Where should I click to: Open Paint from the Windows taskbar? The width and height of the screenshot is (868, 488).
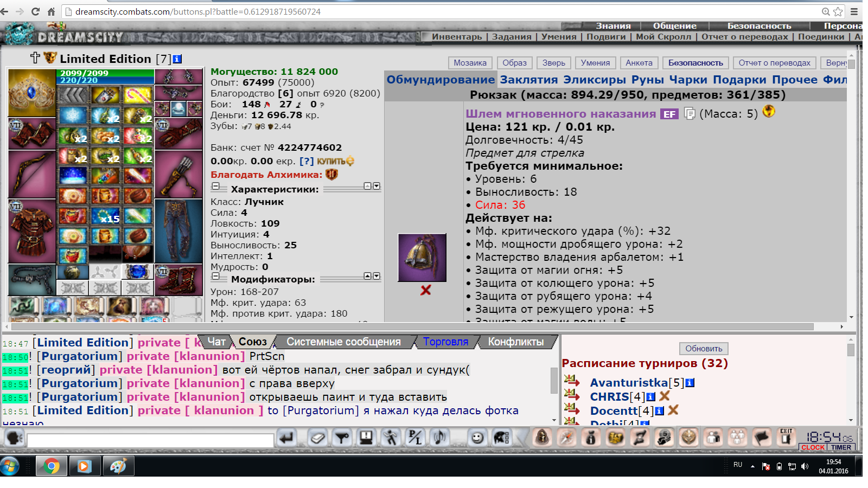(x=118, y=466)
